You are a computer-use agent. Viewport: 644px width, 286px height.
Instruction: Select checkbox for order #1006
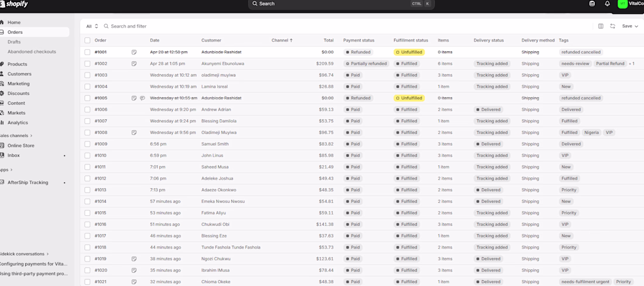point(87,109)
